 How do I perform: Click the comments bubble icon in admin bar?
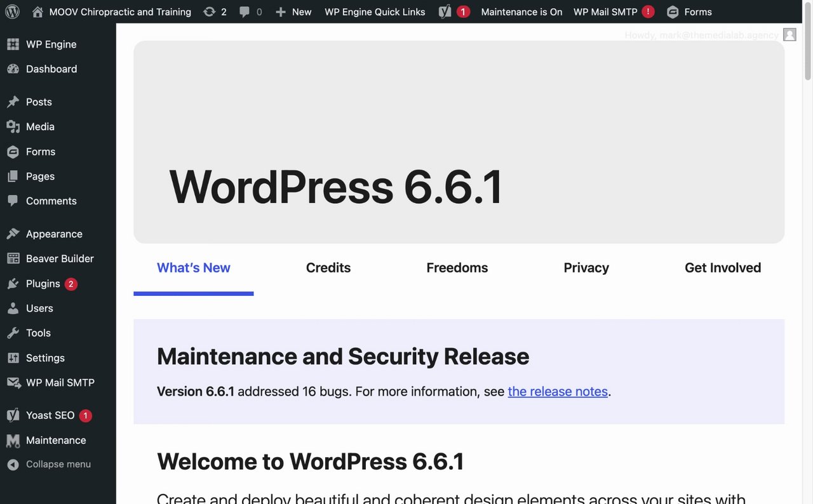point(245,12)
